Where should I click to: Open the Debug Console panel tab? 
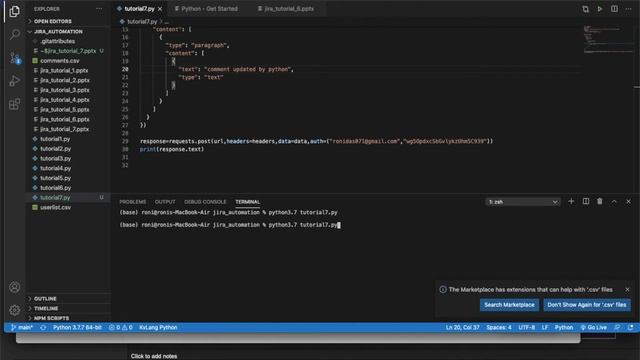[x=205, y=202]
